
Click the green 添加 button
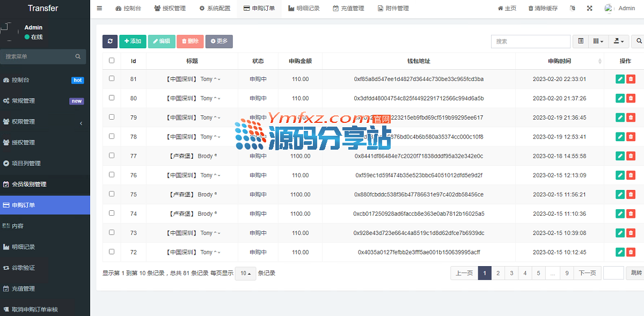click(133, 41)
